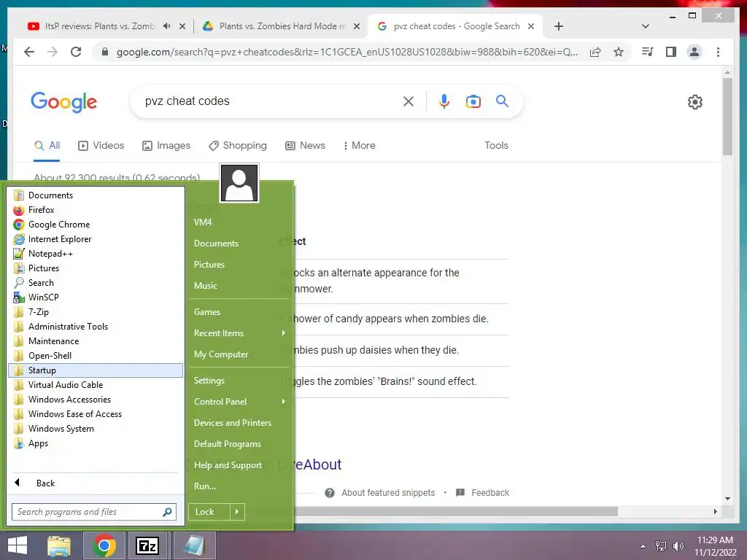
Task: Switch to Chrome in the taskbar
Action: [x=104, y=545]
